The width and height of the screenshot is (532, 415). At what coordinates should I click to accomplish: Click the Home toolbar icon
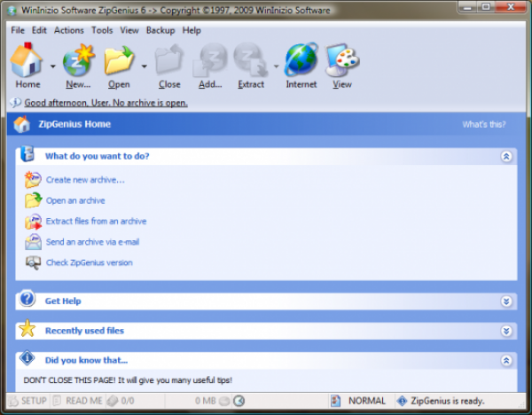click(x=27, y=60)
